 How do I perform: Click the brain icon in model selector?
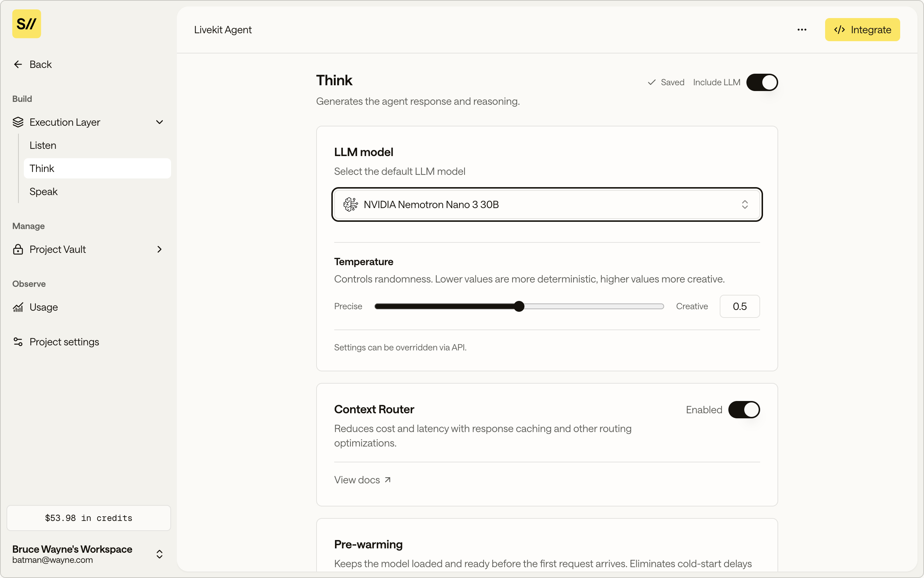[x=350, y=204]
